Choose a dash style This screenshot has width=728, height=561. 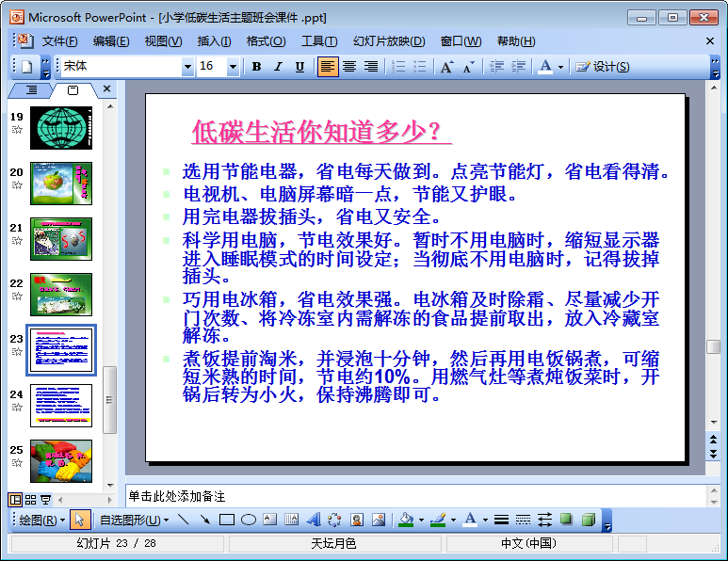click(x=523, y=520)
